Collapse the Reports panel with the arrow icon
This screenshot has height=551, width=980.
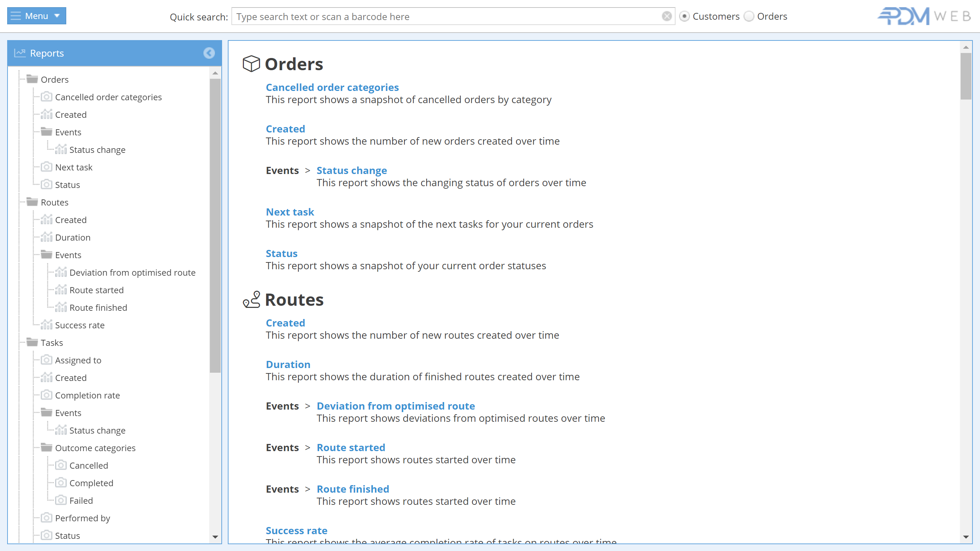209,53
